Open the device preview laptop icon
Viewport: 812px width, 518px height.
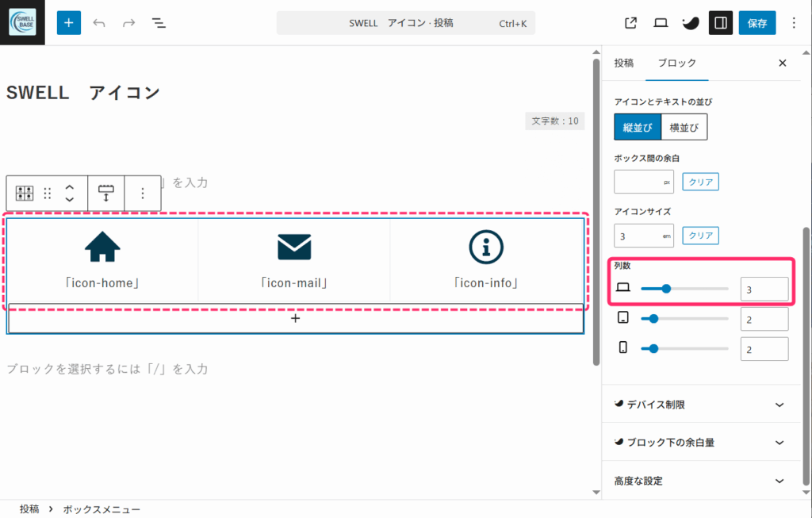click(x=661, y=23)
